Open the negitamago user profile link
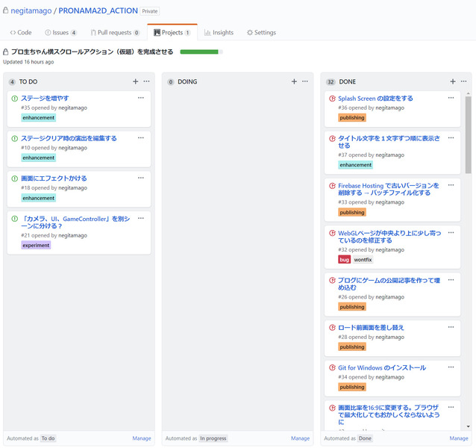 [31, 10]
